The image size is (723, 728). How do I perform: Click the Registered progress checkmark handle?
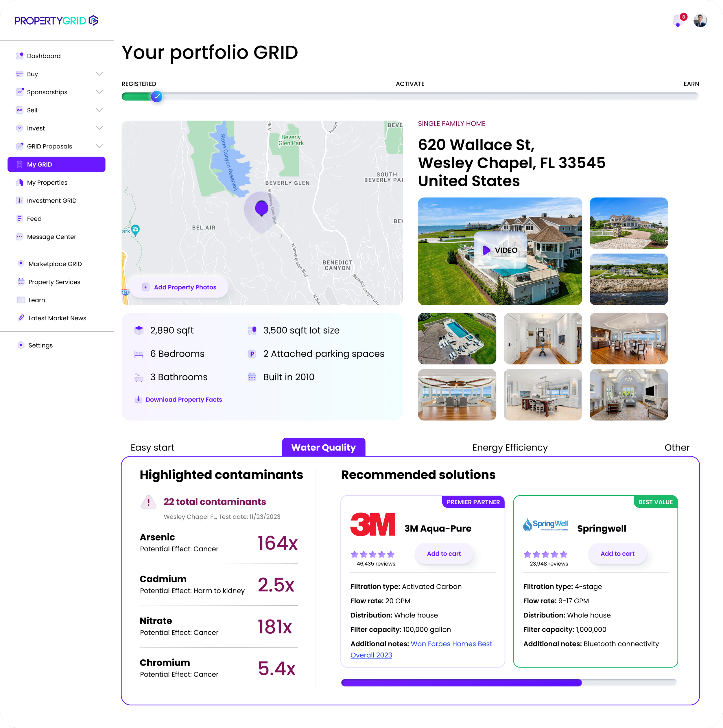[157, 96]
